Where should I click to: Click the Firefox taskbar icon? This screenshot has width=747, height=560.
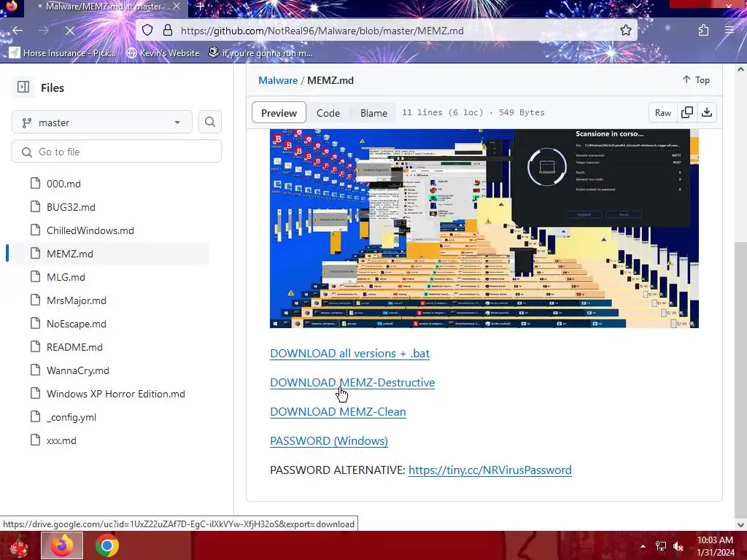click(62, 545)
